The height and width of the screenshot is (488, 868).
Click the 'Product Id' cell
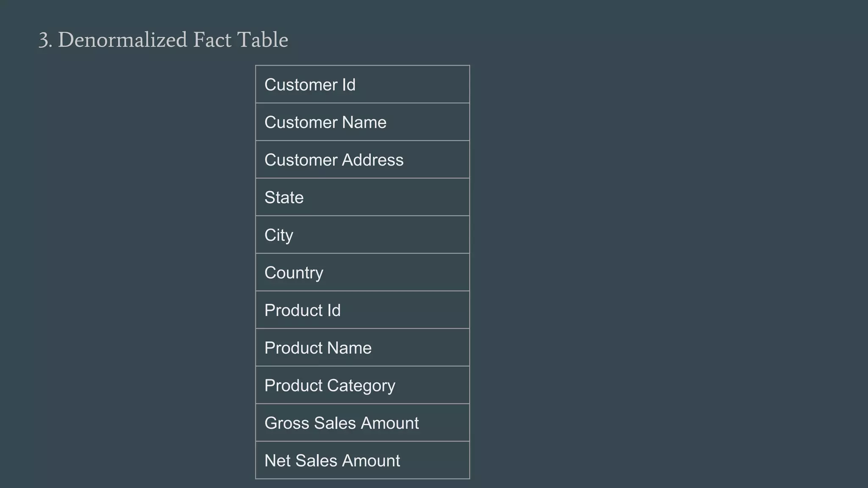pos(362,310)
